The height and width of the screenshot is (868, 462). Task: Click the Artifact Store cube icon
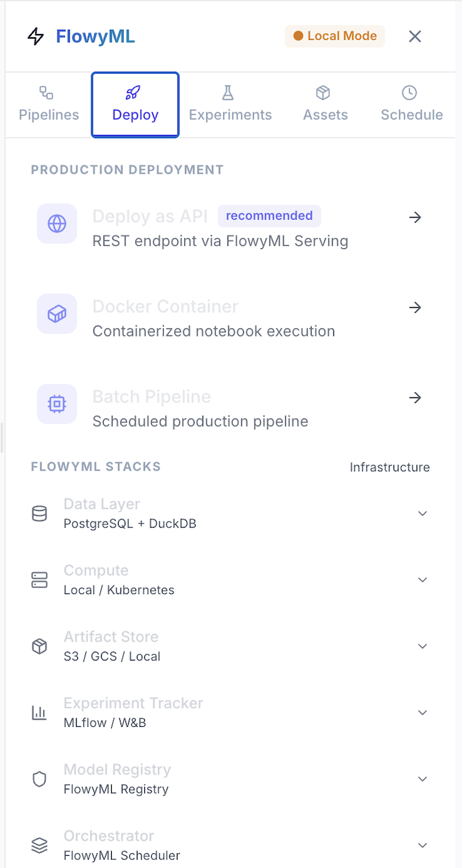click(40, 647)
